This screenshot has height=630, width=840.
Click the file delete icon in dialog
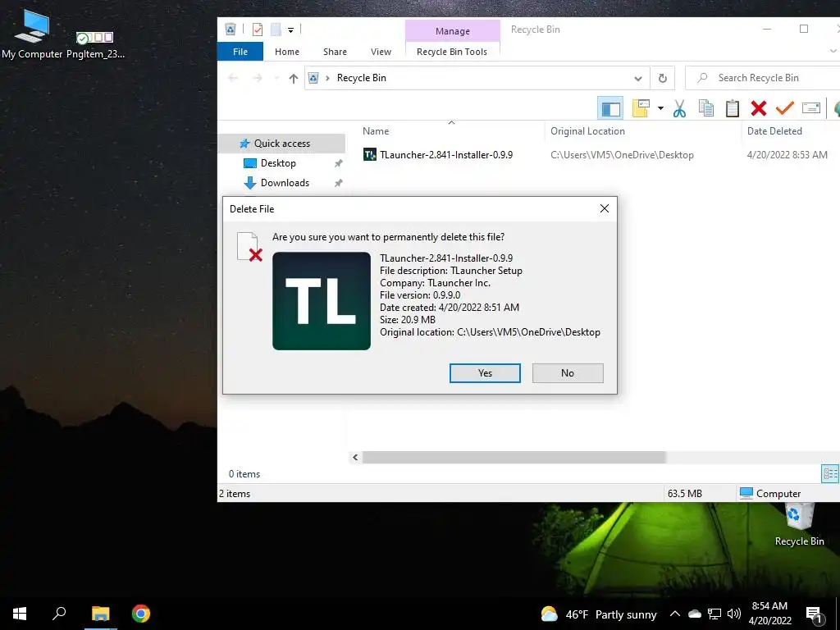click(249, 247)
